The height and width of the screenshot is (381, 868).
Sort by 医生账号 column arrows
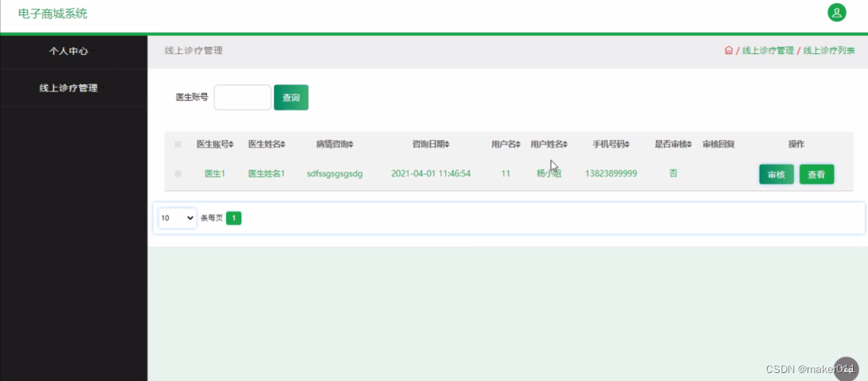(232, 144)
